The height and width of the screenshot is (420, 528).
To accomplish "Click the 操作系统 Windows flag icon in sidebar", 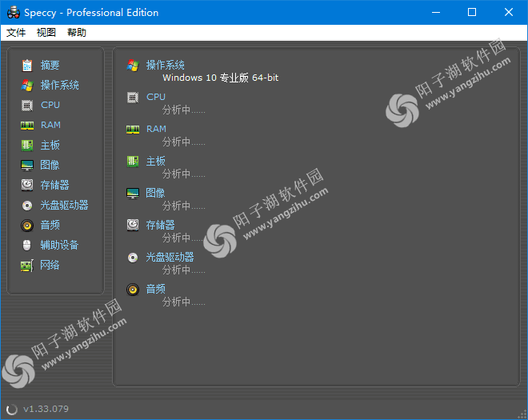I will tap(27, 86).
